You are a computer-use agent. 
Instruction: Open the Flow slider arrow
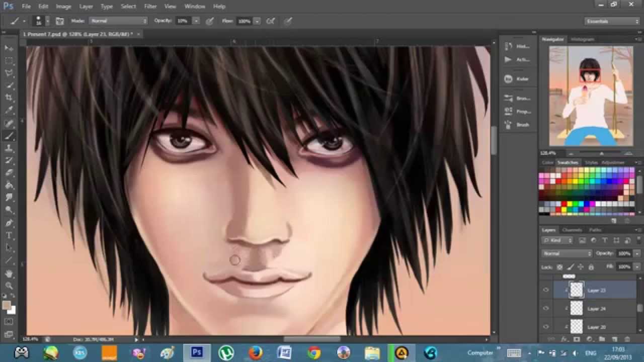[257, 21]
